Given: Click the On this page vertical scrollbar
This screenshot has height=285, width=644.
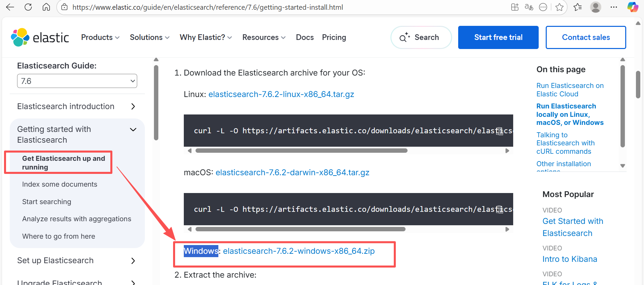Looking at the screenshot, I should 623,106.
